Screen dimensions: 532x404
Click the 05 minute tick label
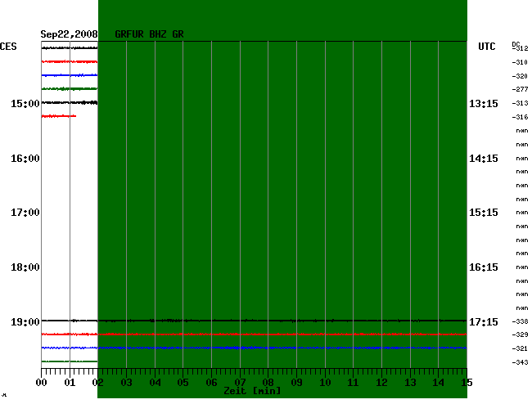tap(183, 383)
